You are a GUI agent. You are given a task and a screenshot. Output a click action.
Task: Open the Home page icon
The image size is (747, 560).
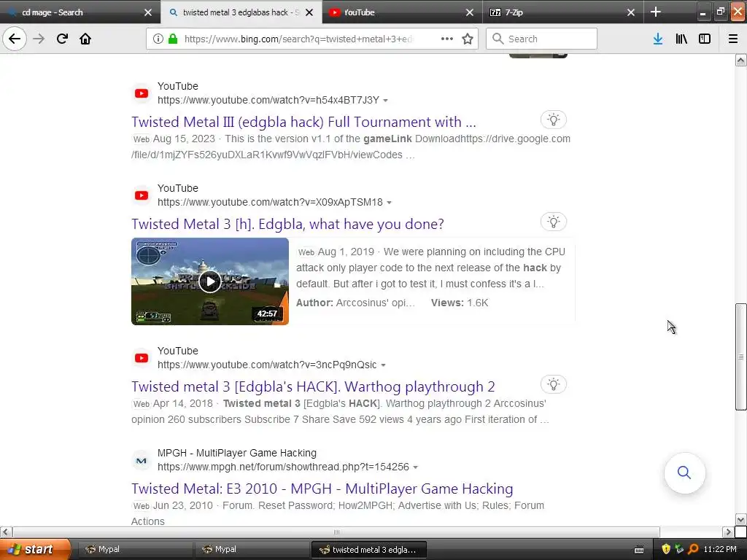coord(85,39)
